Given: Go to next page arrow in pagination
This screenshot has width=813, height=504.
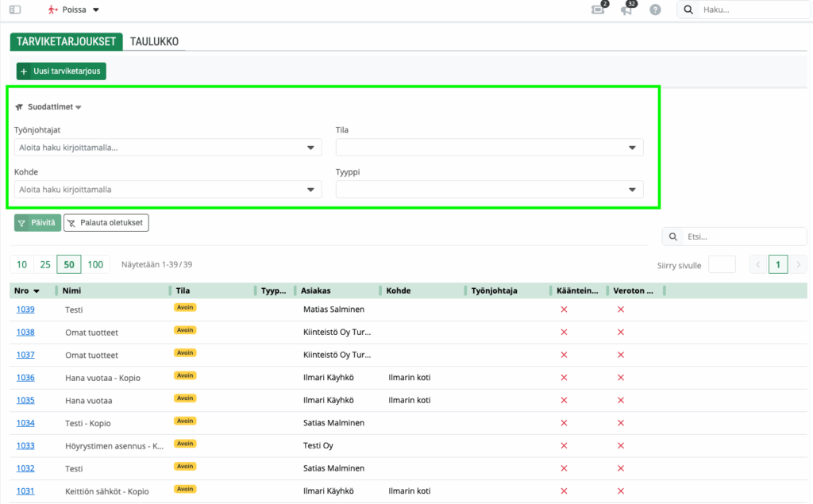Looking at the screenshot, I should (x=798, y=265).
